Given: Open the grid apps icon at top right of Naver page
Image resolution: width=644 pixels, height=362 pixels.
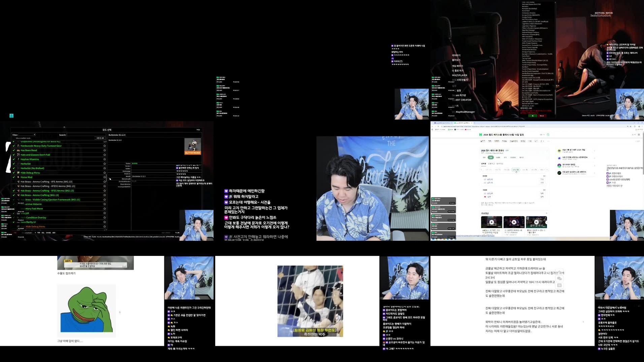Looking at the screenshot, I should 639,135.
